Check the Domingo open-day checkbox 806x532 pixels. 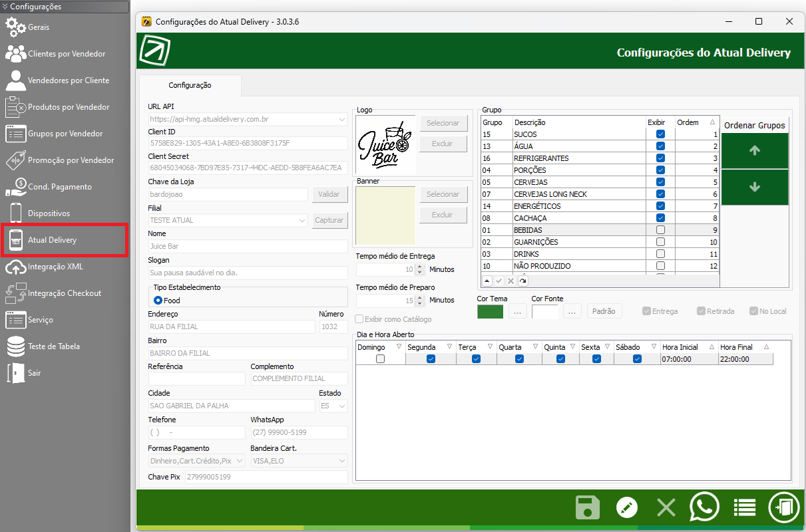pos(380,359)
